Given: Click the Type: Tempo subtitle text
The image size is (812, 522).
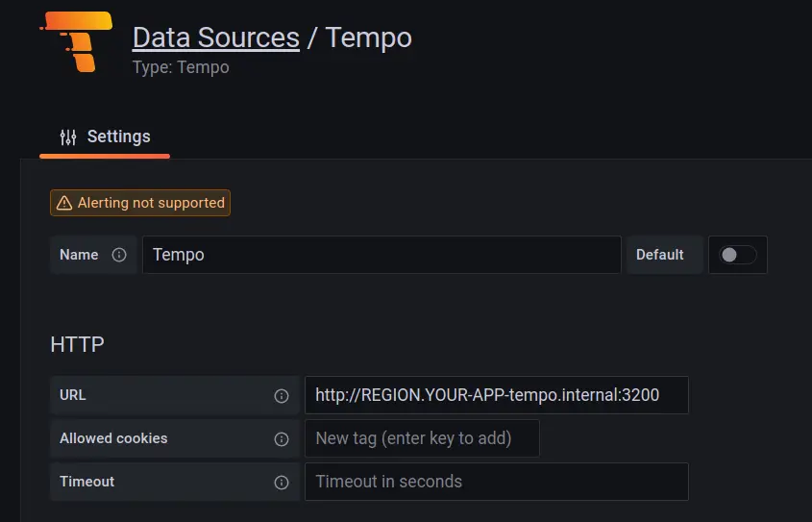Looking at the screenshot, I should pyautogui.click(x=181, y=67).
